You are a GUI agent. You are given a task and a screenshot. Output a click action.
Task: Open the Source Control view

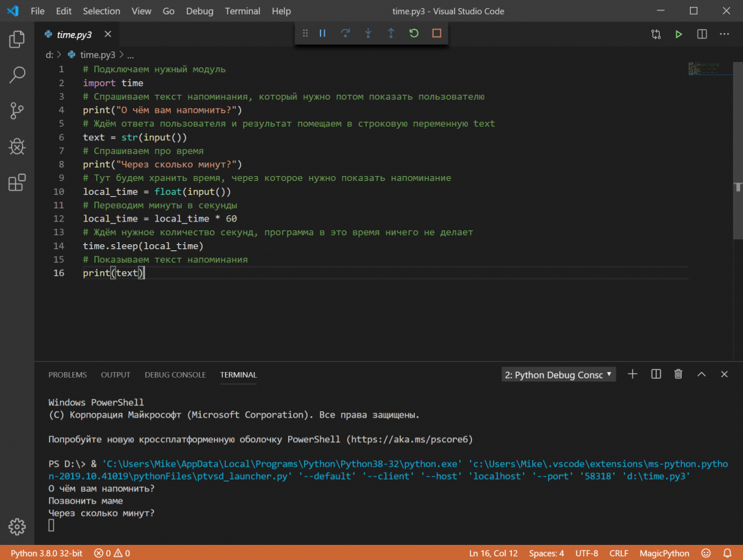pyautogui.click(x=17, y=111)
